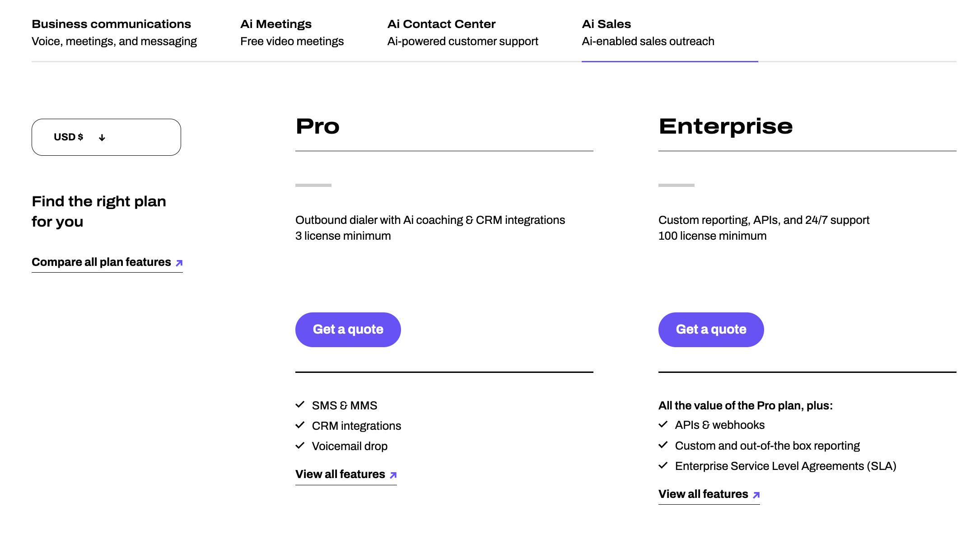Viewport: 980px width, 539px height.
Task: Click the 'Find the right plan for you' heading
Action: (99, 211)
